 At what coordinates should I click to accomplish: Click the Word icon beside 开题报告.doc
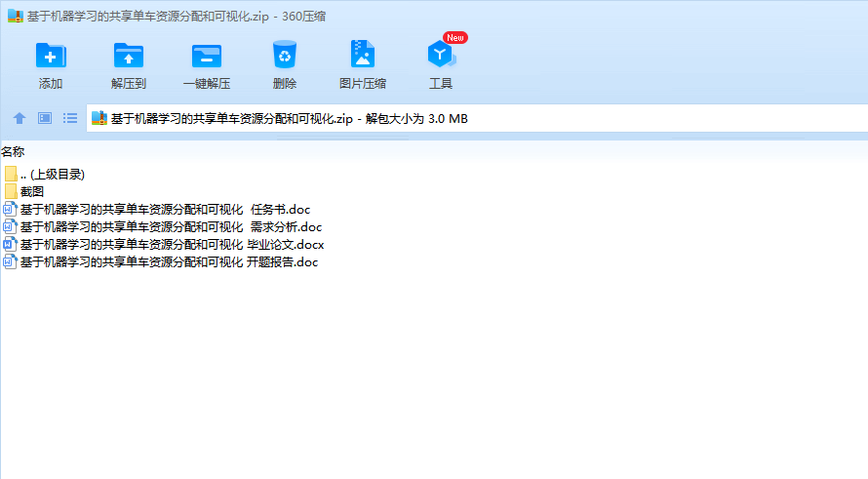click(x=10, y=261)
